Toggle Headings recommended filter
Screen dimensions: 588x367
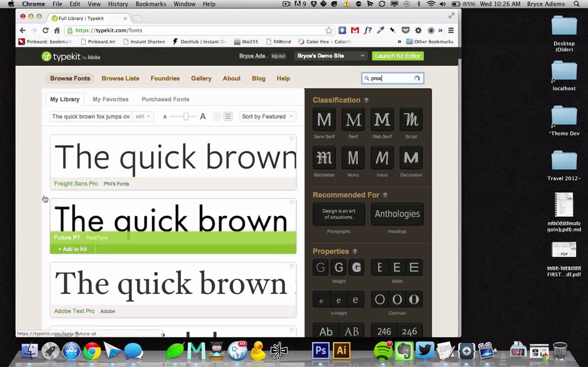[x=397, y=214]
